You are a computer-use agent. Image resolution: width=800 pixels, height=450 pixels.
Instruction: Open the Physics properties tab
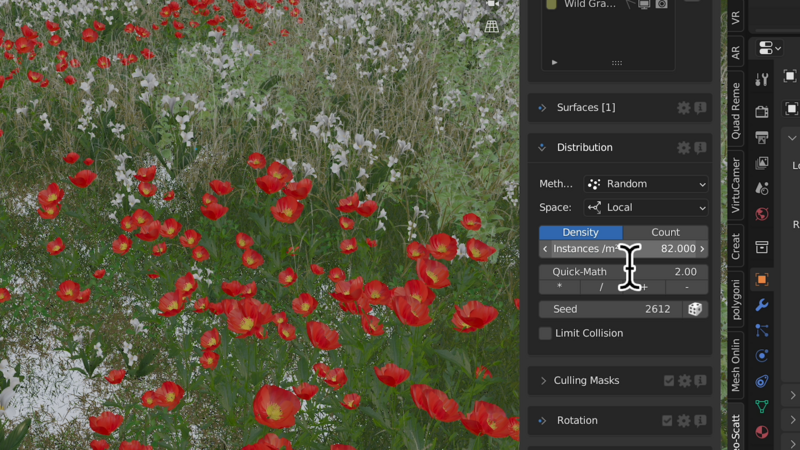(762, 356)
